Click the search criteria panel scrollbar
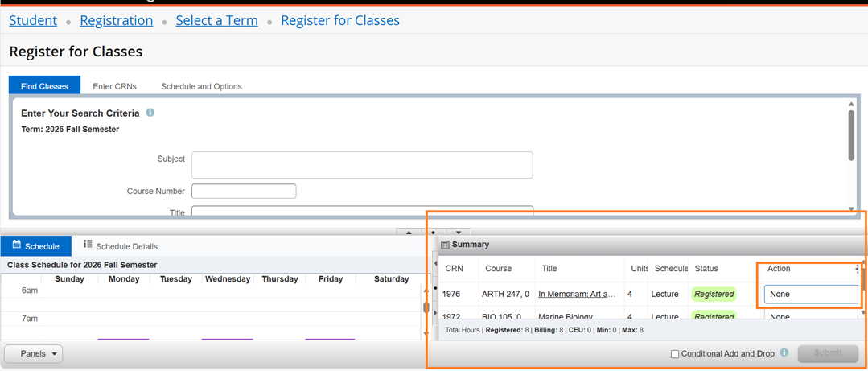This screenshot has width=868, height=371. (x=851, y=135)
